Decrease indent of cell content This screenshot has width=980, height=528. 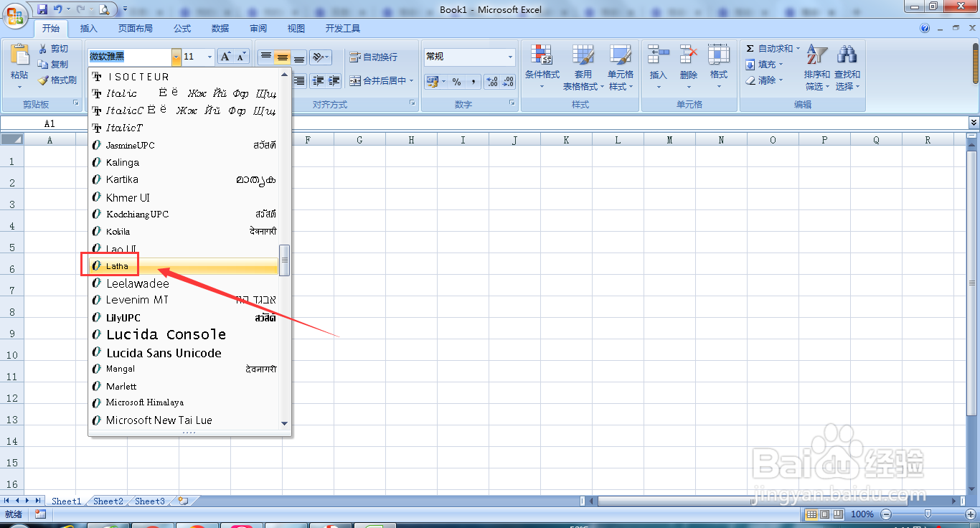318,81
